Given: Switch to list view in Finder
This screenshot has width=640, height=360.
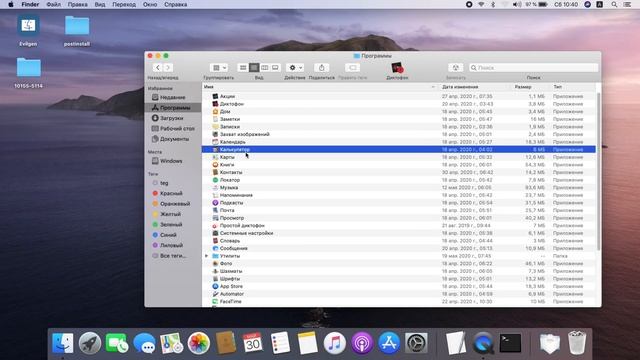Looking at the screenshot, I should tap(254, 68).
